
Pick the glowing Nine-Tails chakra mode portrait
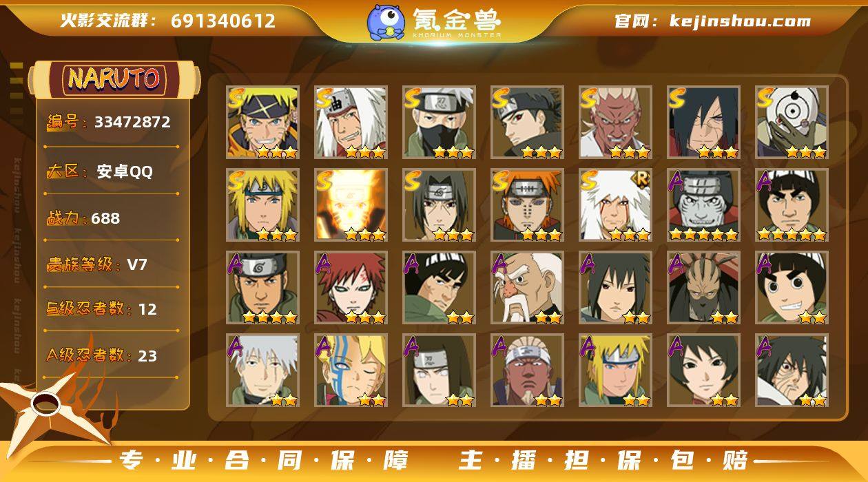point(351,205)
